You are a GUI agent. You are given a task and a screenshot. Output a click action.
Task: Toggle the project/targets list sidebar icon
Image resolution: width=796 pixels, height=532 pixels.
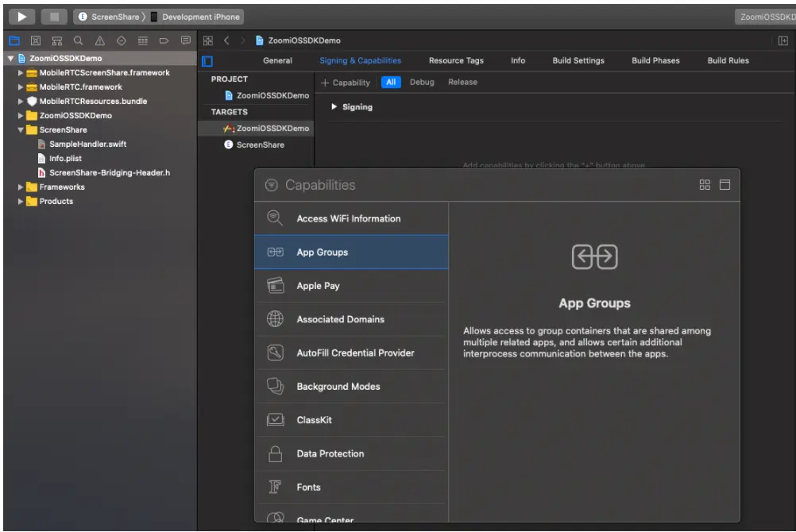pyautogui.click(x=207, y=61)
